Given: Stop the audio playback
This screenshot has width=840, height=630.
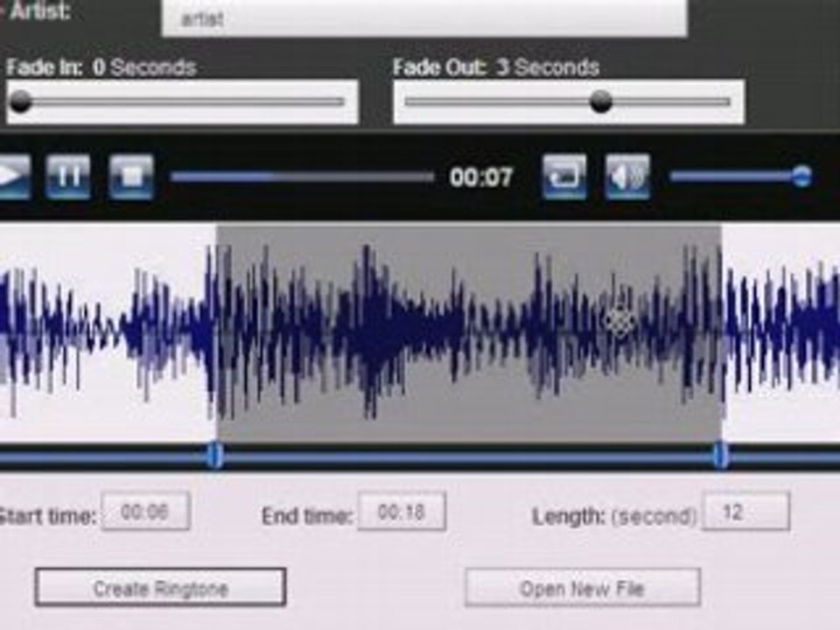Looking at the screenshot, I should 131,177.
